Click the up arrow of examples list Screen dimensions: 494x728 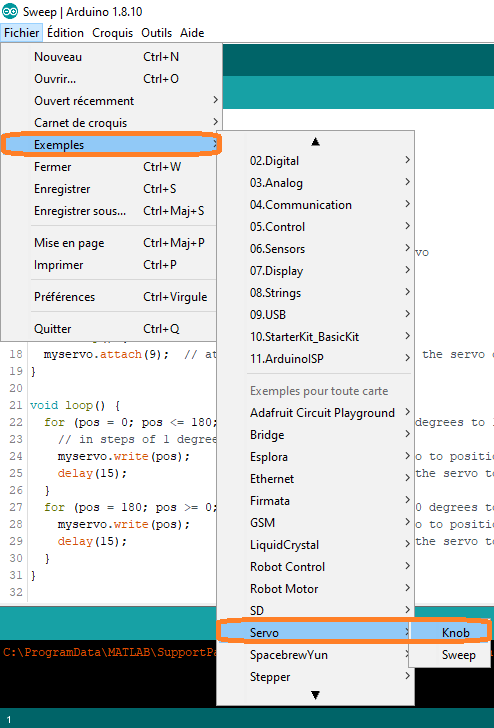(315, 142)
